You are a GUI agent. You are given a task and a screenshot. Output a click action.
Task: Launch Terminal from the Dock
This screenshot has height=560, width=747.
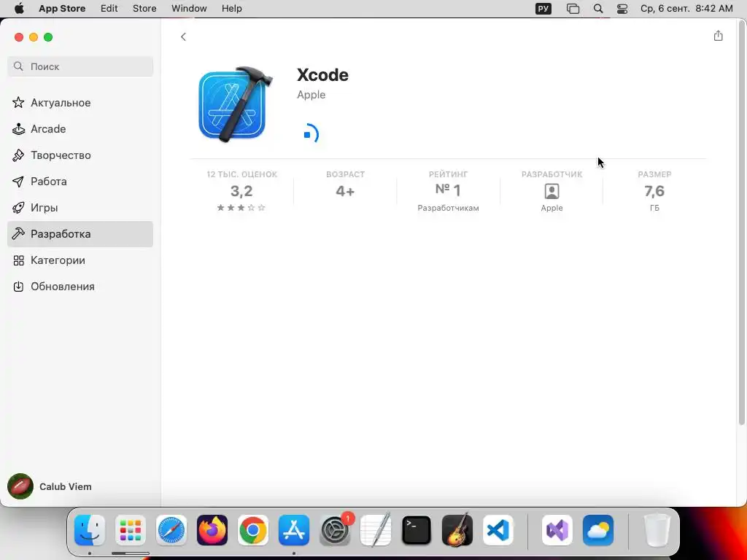point(417,530)
